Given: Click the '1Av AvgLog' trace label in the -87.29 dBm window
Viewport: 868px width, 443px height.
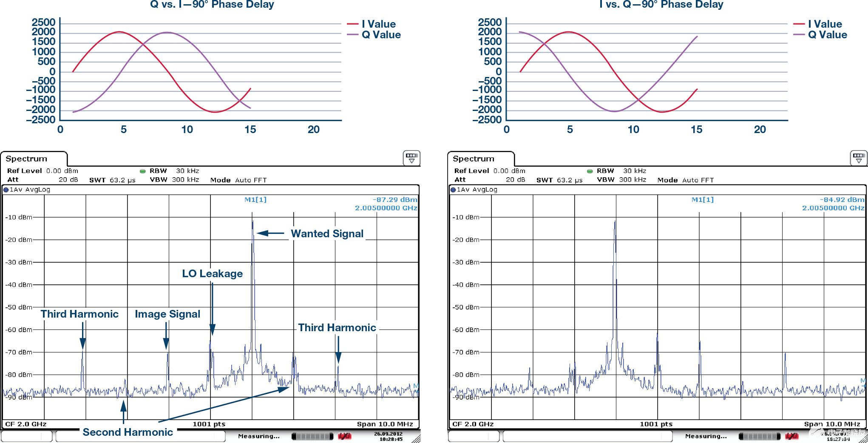Looking at the screenshot, I should pos(30,190).
